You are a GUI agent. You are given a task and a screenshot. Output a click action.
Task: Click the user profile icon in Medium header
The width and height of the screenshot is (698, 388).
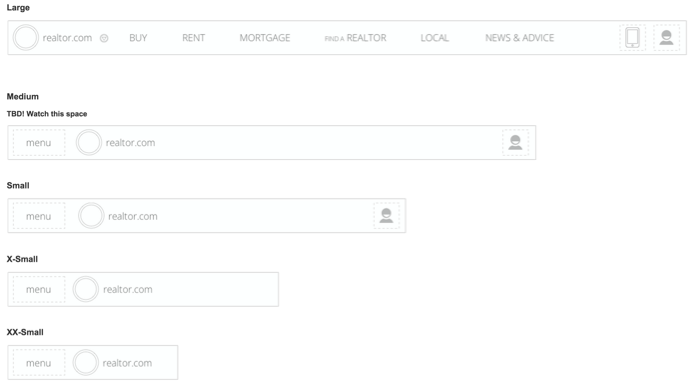(515, 142)
